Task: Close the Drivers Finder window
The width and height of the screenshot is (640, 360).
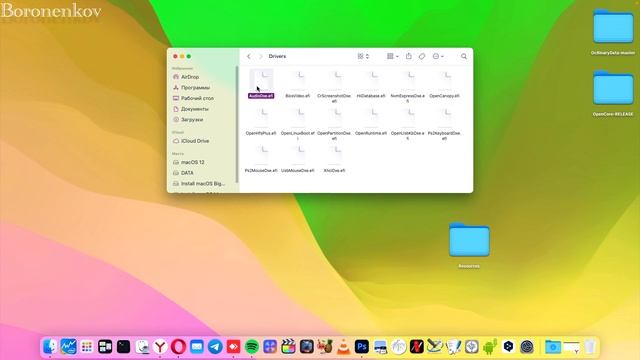Action: (x=176, y=56)
